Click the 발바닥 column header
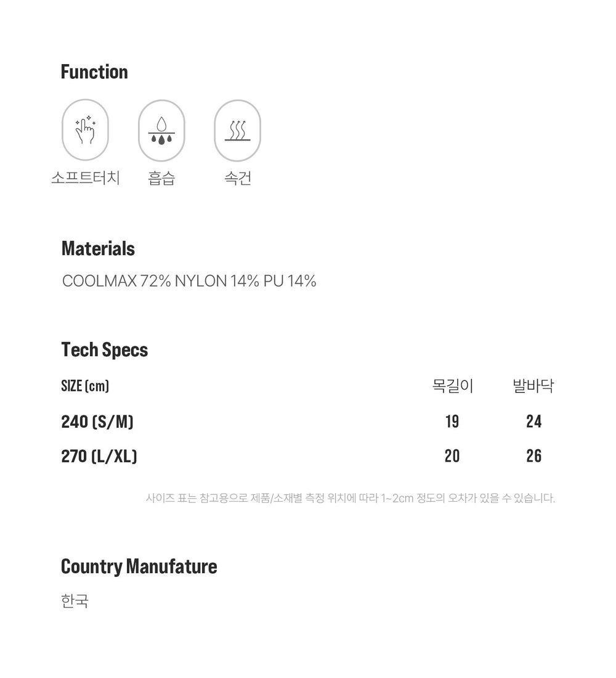This screenshot has width=616, height=678. (533, 386)
